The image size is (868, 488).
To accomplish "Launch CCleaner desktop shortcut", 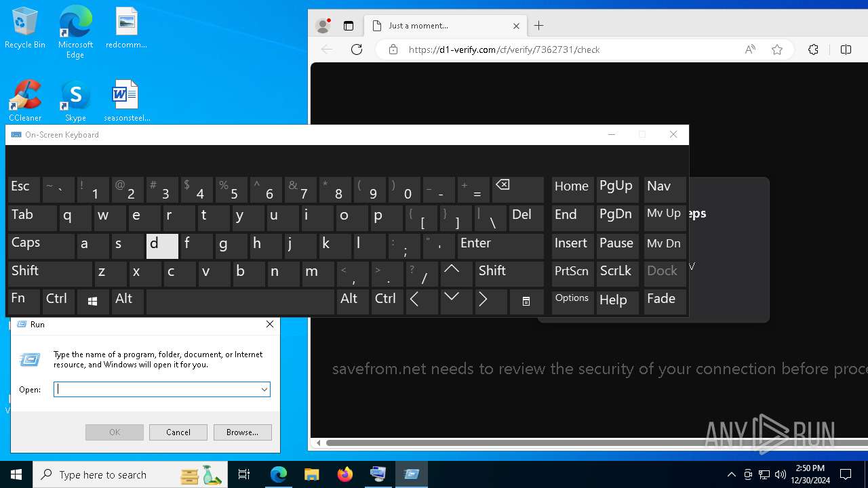I will point(25,101).
